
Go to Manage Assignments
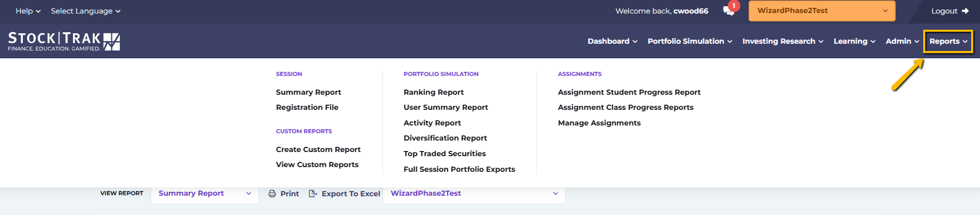tap(599, 123)
